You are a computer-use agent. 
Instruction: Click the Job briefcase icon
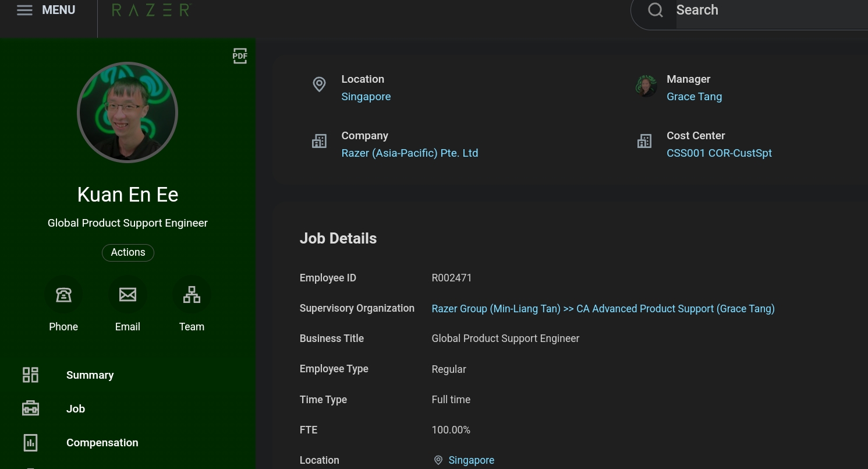[x=30, y=408]
